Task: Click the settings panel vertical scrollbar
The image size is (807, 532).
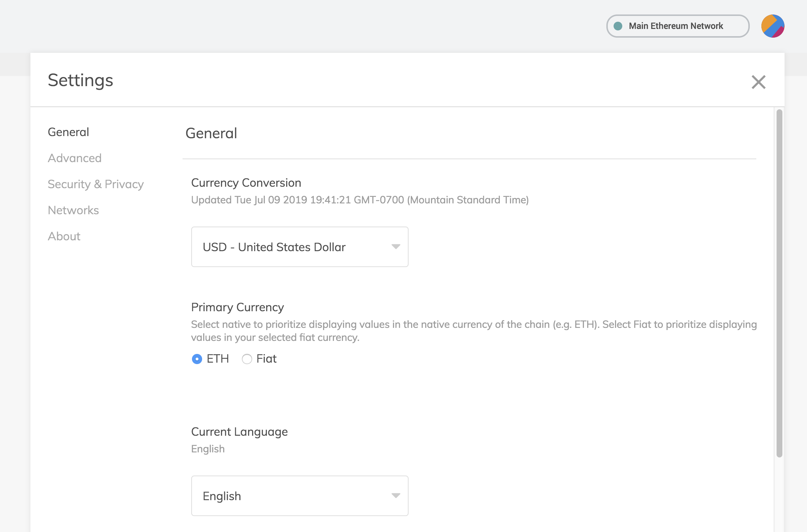Action: click(x=779, y=282)
